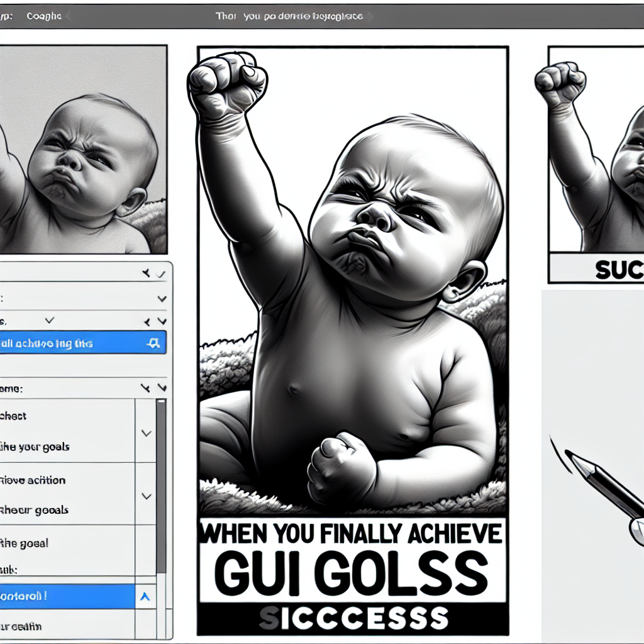Click the 'ome:' section label
Image resolution: width=644 pixels, height=644 pixels.
pyautogui.click(x=11, y=389)
